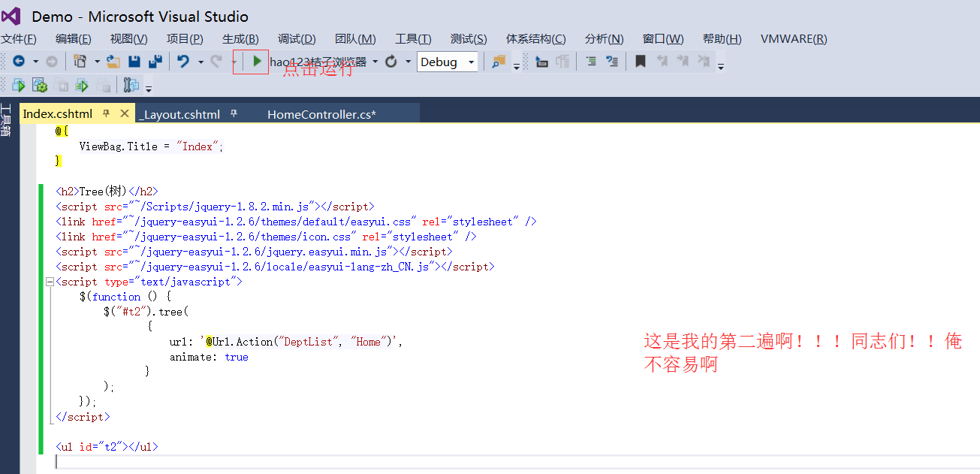Click the greyed Redo arrow icon

(216, 62)
